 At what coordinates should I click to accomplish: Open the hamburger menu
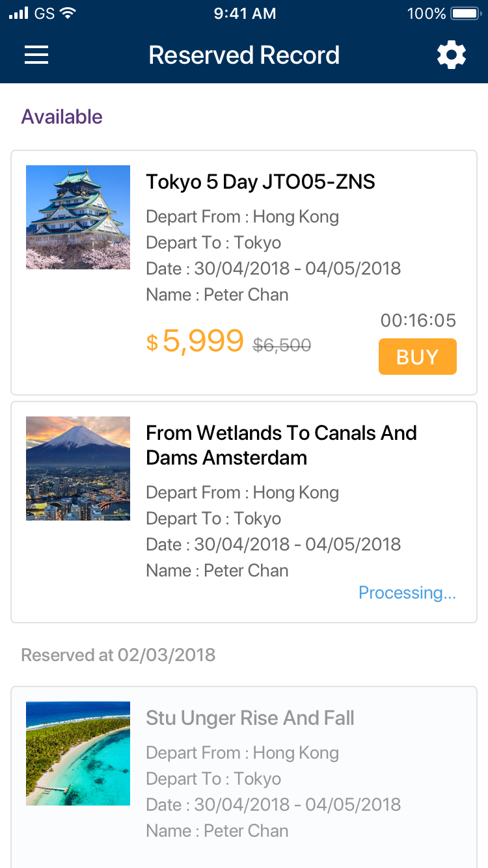coord(36,55)
